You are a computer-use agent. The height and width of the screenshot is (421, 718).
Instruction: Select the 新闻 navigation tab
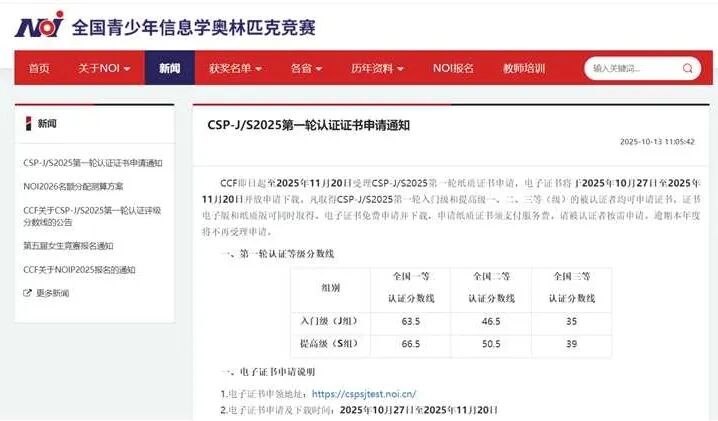(169, 69)
